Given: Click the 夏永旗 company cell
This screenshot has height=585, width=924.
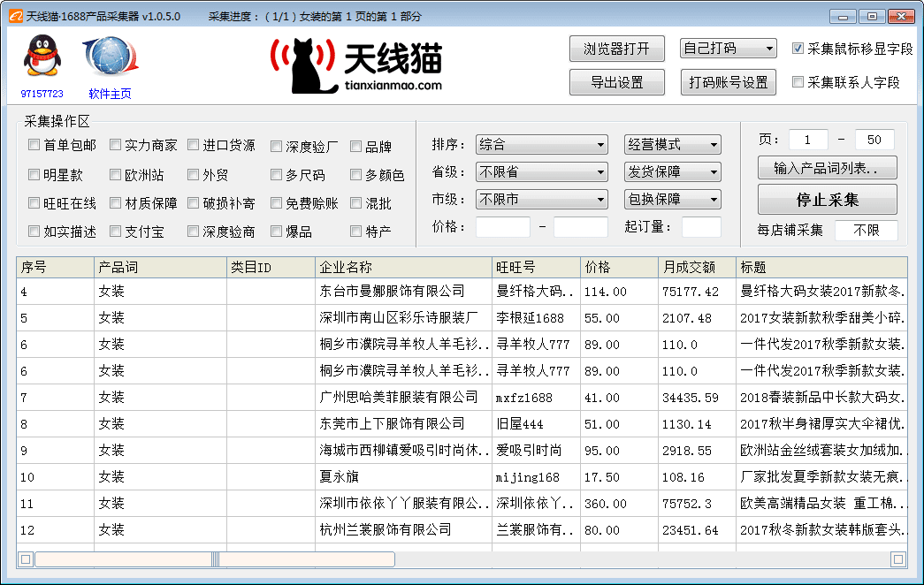Looking at the screenshot, I should point(404,476).
